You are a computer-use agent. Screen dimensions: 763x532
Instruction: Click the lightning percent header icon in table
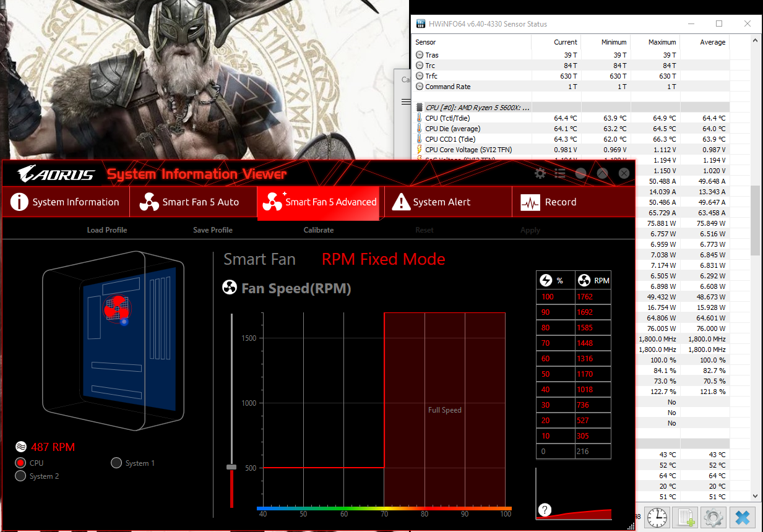(x=546, y=280)
